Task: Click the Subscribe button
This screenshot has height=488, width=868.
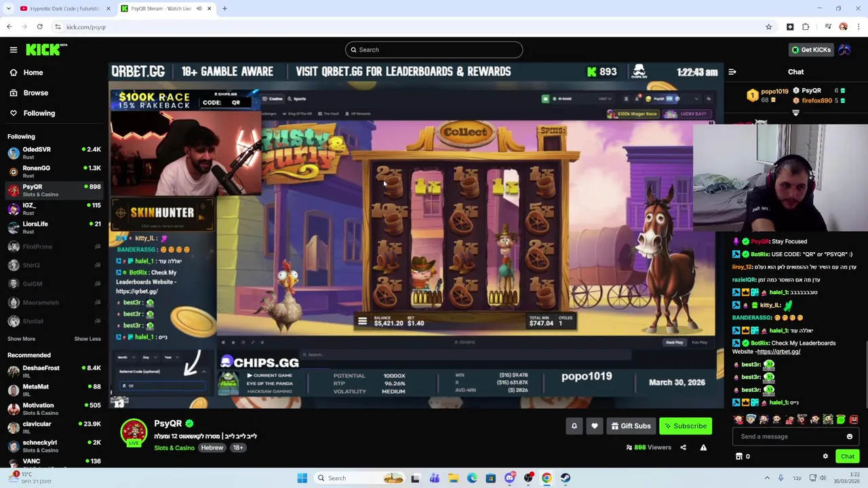Action: pyautogui.click(x=686, y=426)
